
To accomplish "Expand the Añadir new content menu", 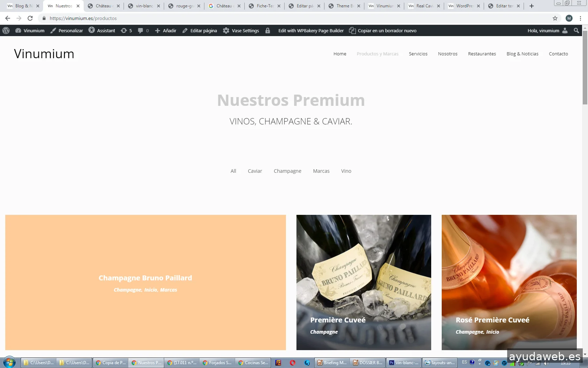I will [166, 31].
